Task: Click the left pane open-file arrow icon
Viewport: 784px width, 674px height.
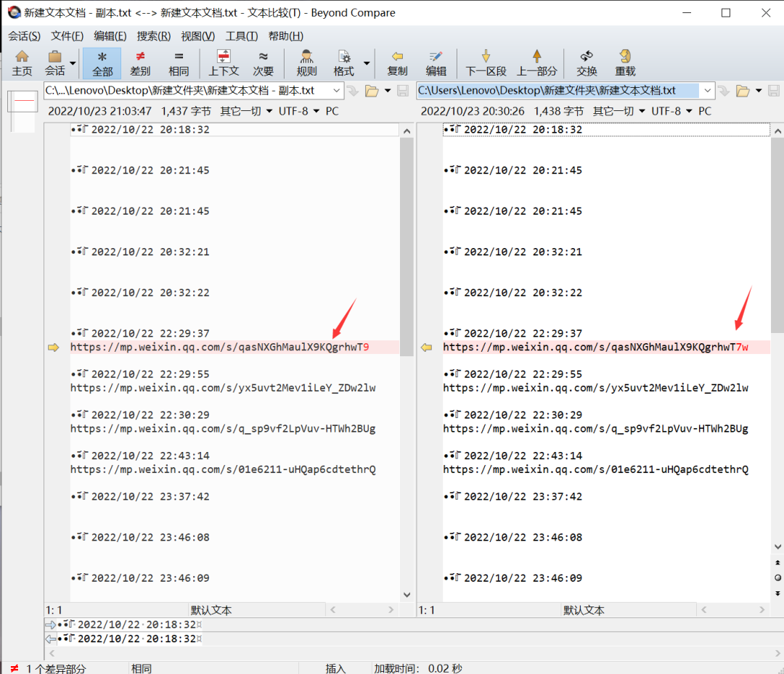Action: (x=353, y=91)
